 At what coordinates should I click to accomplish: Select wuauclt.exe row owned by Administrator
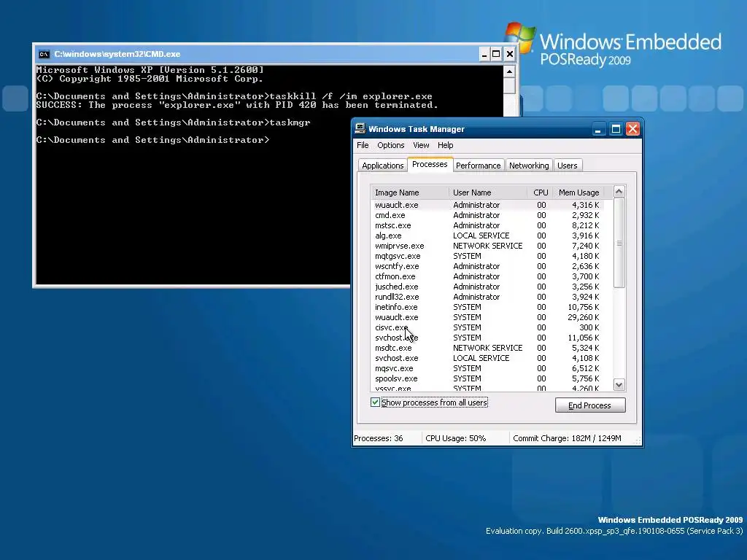(x=487, y=205)
